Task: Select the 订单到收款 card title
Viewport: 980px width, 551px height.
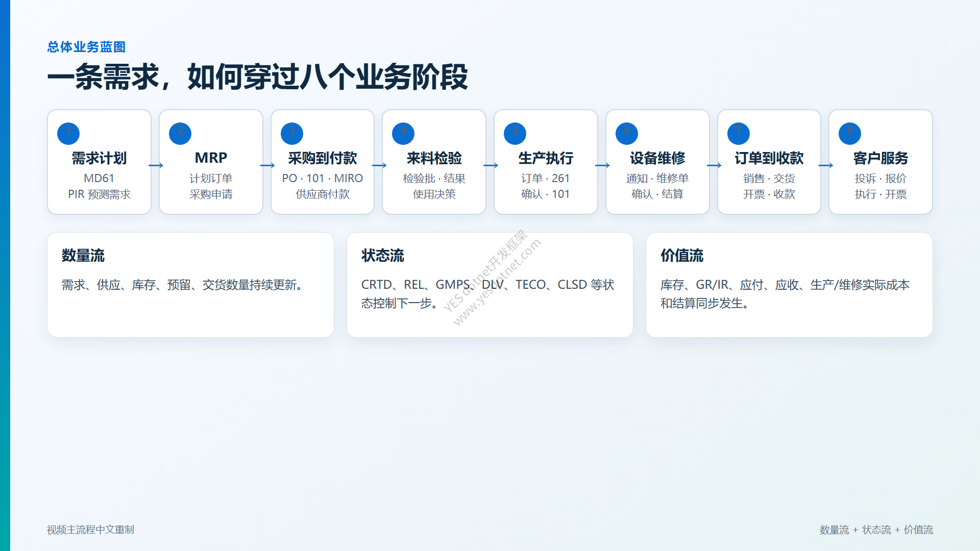Action: tap(769, 158)
